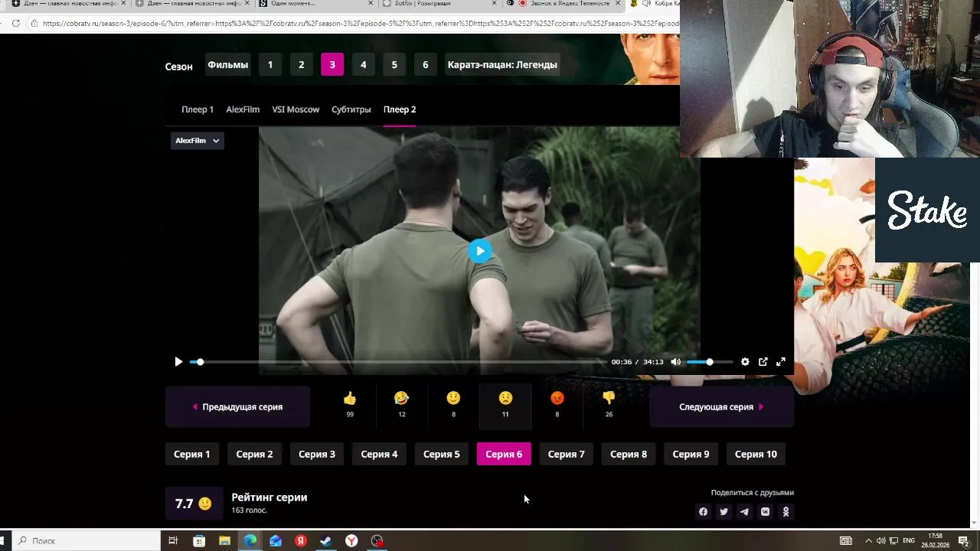The image size is (980, 551).
Task: Go to Предыдущая серия
Action: 237,407
